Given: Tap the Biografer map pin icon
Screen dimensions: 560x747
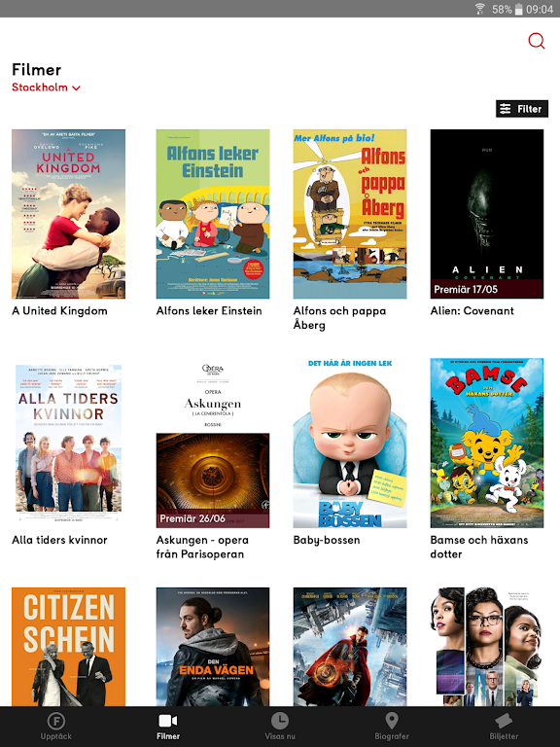Looking at the screenshot, I should [392, 721].
